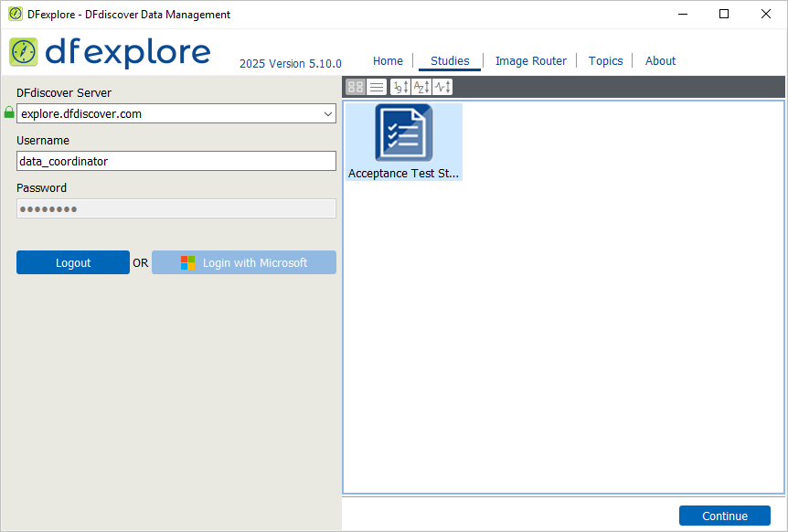Switch to the Studies tab
Screen dimensions: 788x532
(x=450, y=60)
